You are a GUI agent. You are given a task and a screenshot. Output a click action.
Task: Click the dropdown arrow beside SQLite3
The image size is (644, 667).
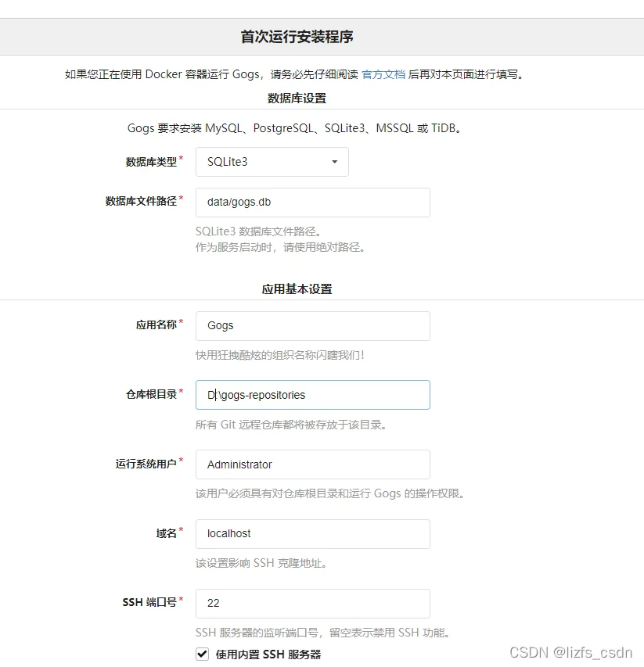pos(335,162)
